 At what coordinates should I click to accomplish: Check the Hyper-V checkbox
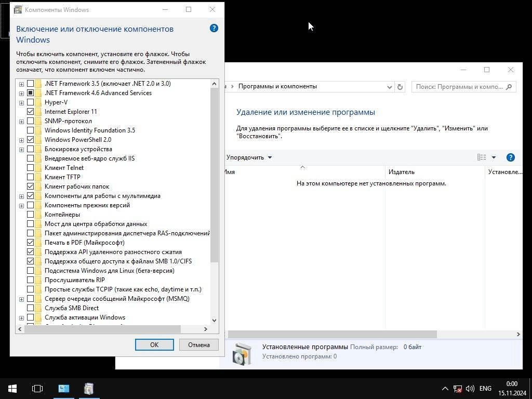coord(30,102)
